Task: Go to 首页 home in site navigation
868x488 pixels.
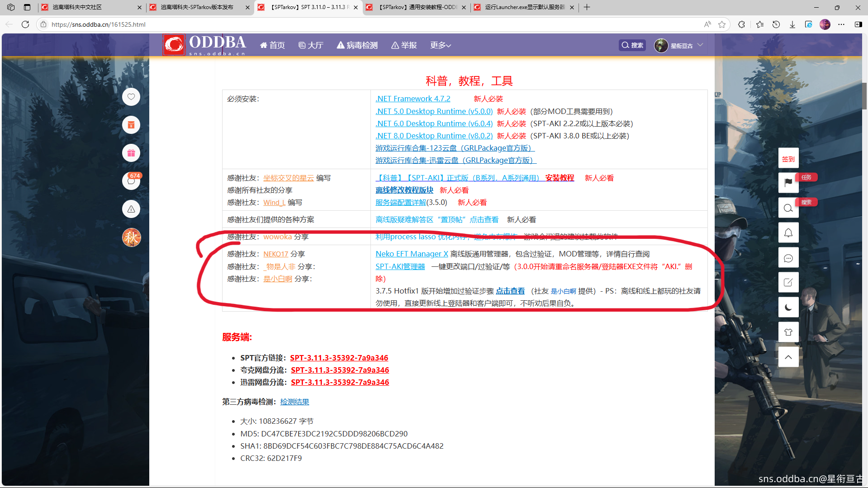Action: click(x=272, y=45)
